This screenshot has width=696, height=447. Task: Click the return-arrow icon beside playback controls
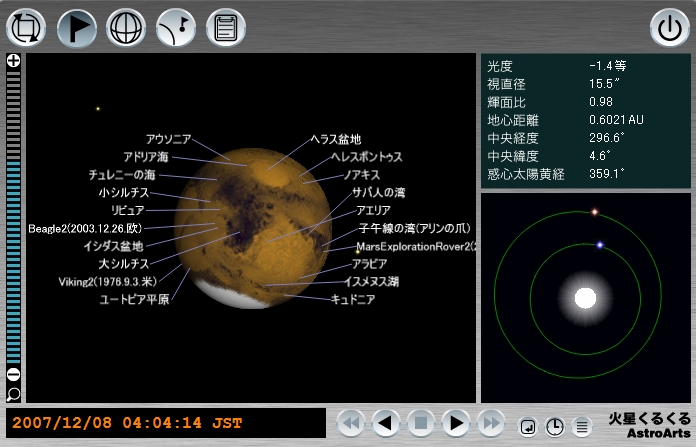point(528,427)
